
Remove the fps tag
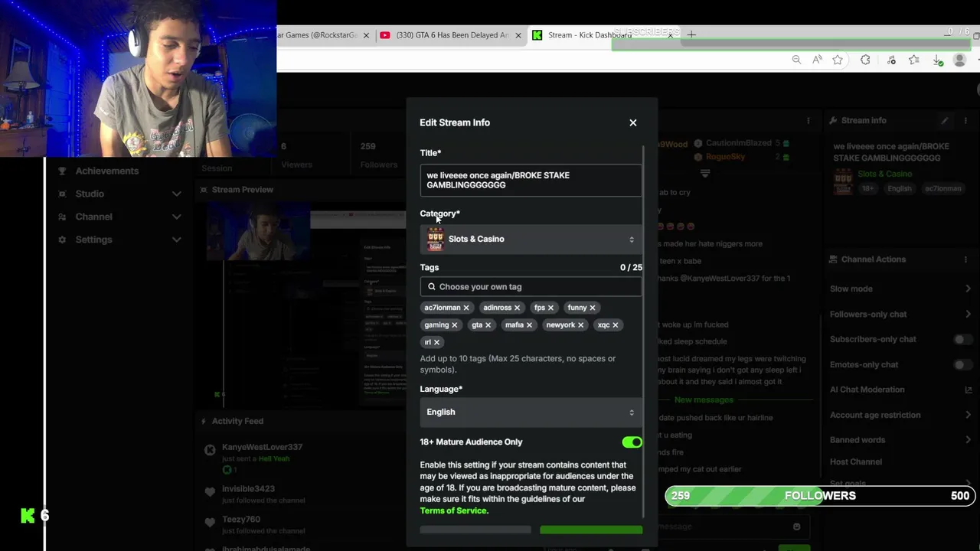coord(550,308)
